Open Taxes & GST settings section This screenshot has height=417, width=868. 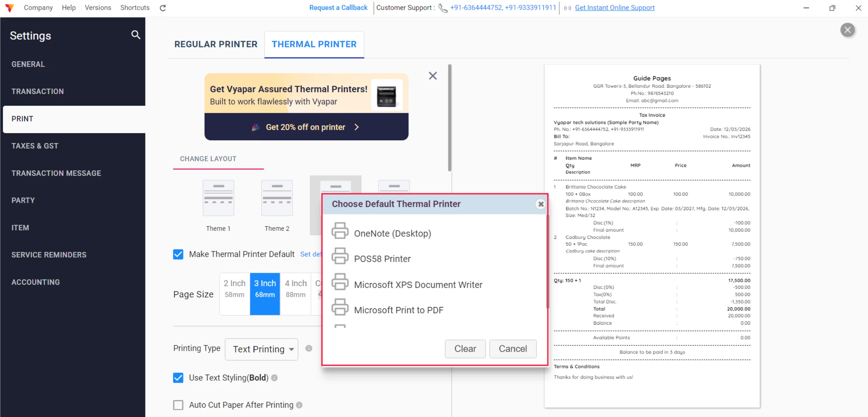tap(73, 146)
